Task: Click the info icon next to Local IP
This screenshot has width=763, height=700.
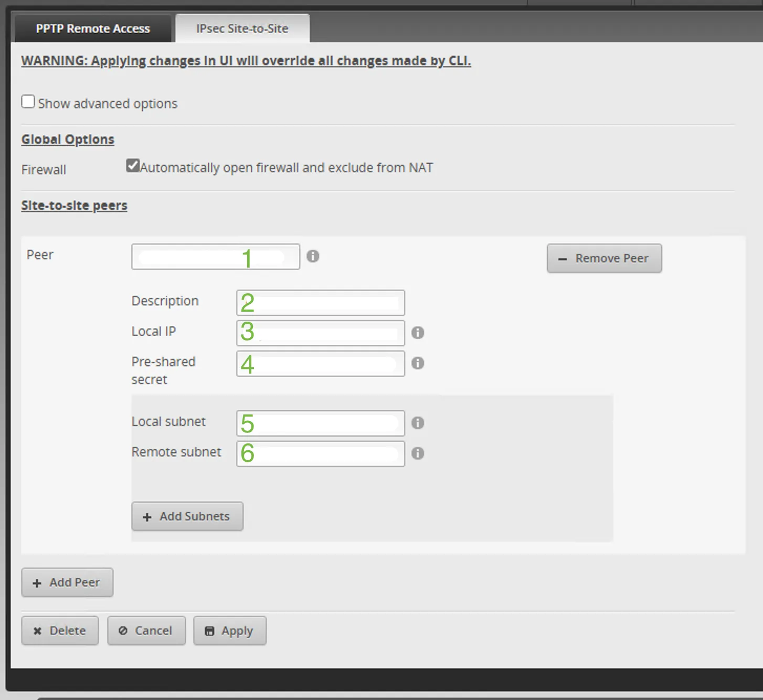Action: click(418, 333)
